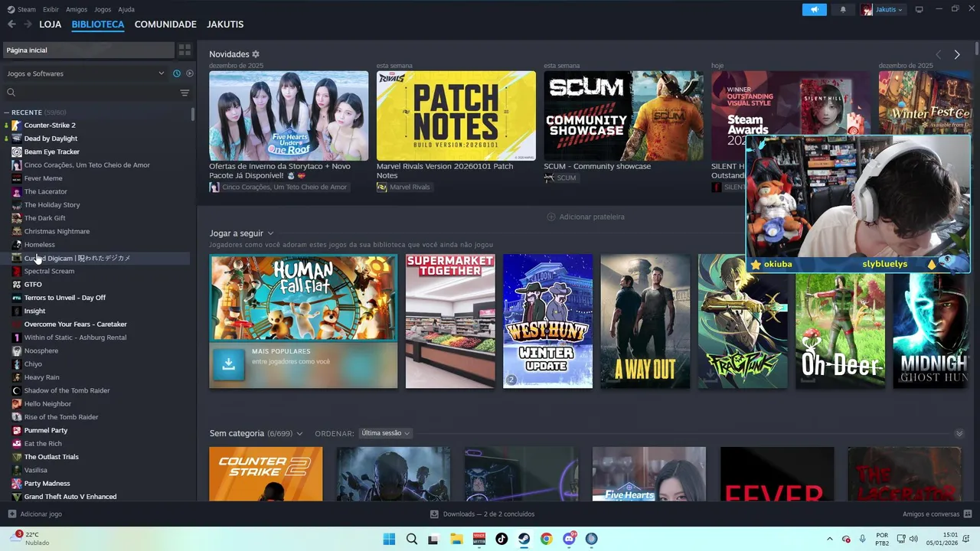This screenshot has width=980, height=551.
Task: Open SCUM Community showcase news link
Action: coord(597,166)
